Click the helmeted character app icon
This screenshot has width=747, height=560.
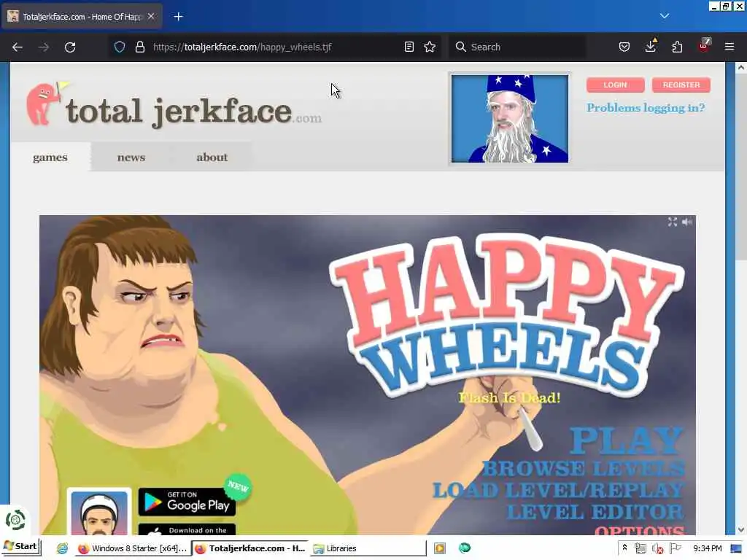pos(99,511)
